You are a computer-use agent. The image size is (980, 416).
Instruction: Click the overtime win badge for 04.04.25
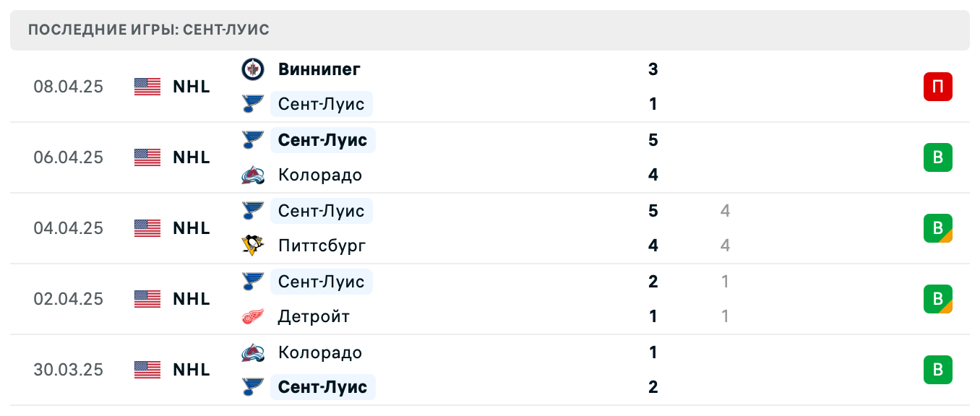click(x=937, y=228)
